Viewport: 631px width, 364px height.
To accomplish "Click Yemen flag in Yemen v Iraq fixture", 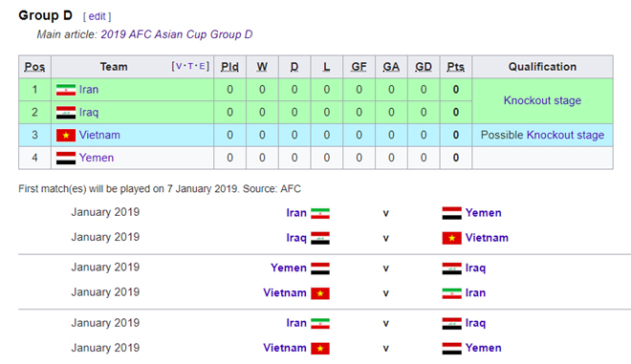I will coord(320,268).
